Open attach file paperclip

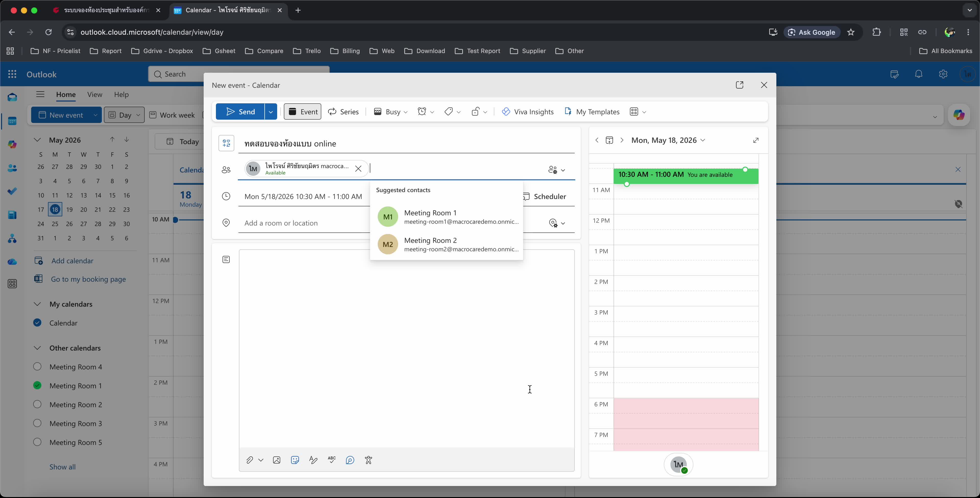[x=250, y=460]
